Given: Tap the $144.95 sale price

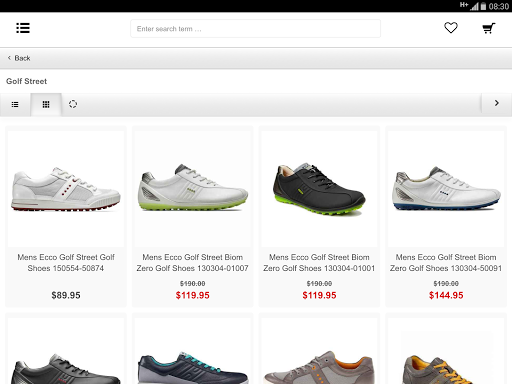Looking at the screenshot, I should pyautogui.click(x=446, y=295).
